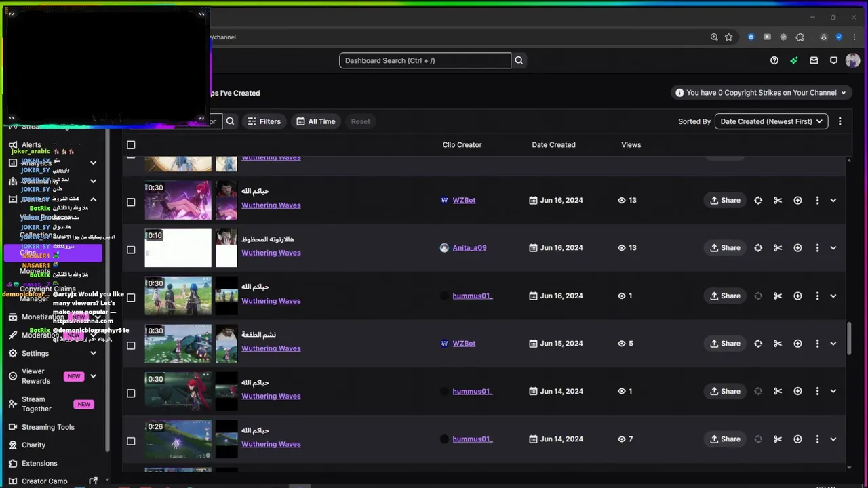The height and width of the screenshot is (488, 868).
Task: Click icon left of scissors on WZBot Jun 15 row
Action: pyautogui.click(x=758, y=344)
